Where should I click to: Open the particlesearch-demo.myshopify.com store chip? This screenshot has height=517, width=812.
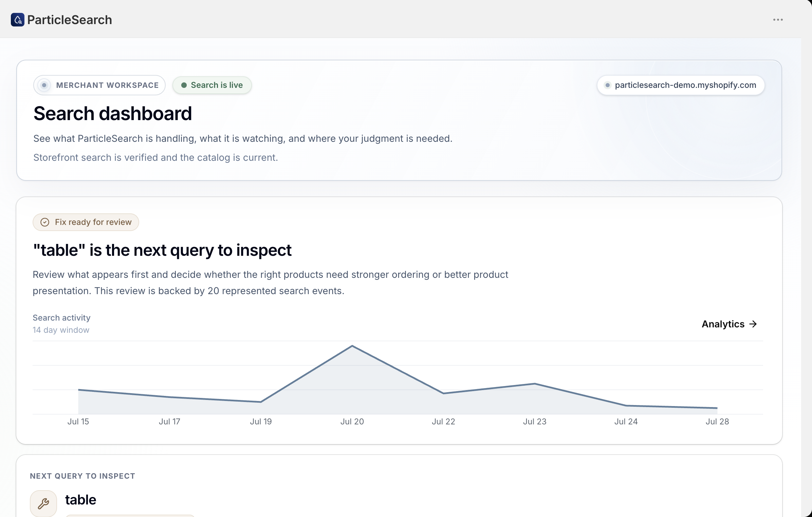(681, 85)
